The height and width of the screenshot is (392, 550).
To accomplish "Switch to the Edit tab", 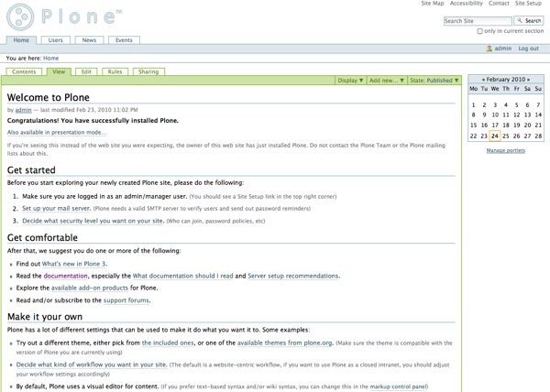I will 86,71.
